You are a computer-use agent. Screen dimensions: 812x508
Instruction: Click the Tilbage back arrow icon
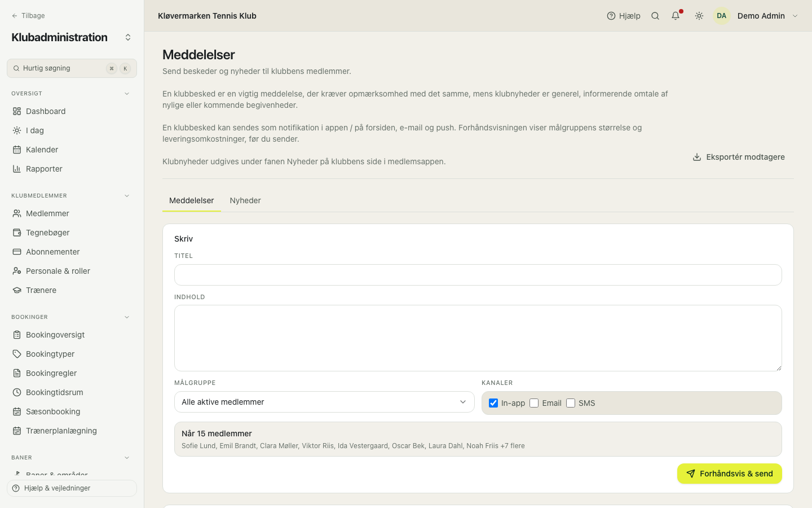click(15, 16)
